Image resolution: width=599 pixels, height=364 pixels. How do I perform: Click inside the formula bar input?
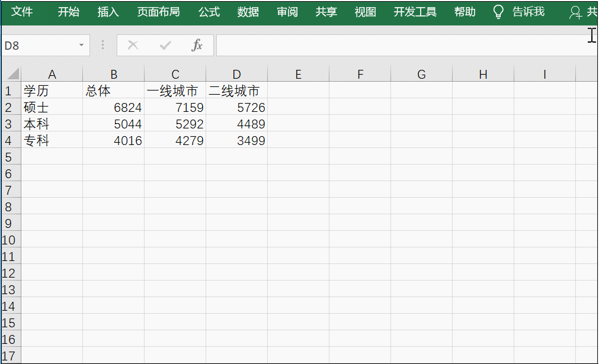[403, 45]
